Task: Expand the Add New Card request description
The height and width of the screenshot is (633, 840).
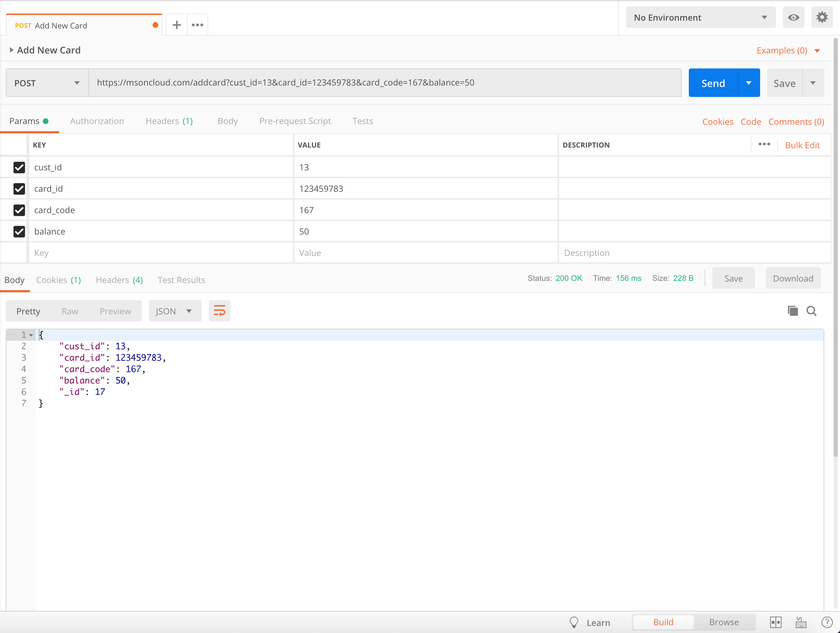Action: 11,50
